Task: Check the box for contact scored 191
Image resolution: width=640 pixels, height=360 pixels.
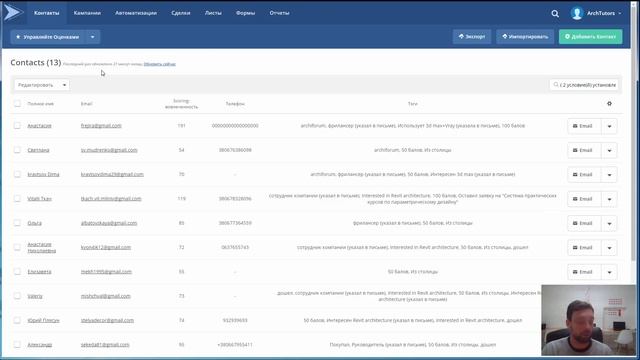Action: [17, 126]
